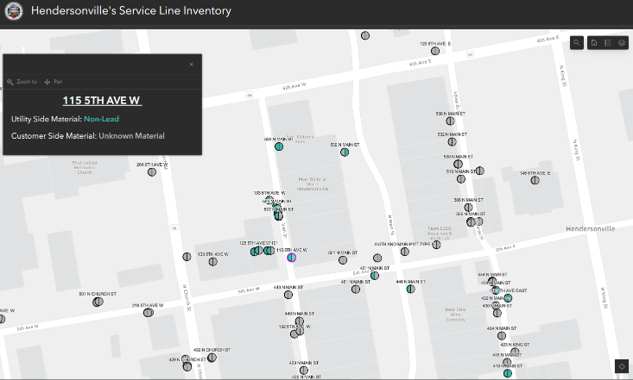Select the teal 432 N MAIN ST marker

point(508,298)
